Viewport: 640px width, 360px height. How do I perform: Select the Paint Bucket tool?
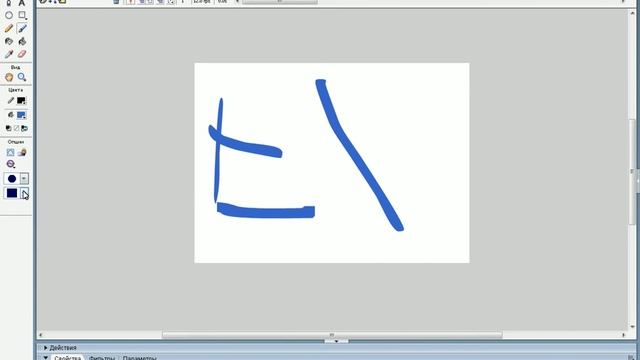coord(22,41)
